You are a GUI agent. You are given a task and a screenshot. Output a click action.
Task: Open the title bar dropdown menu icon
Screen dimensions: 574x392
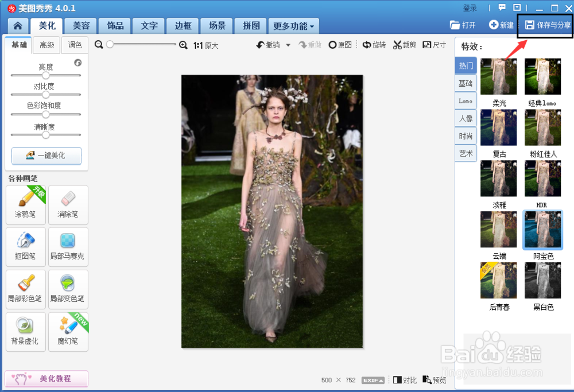pyautogui.click(x=517, y=7)
